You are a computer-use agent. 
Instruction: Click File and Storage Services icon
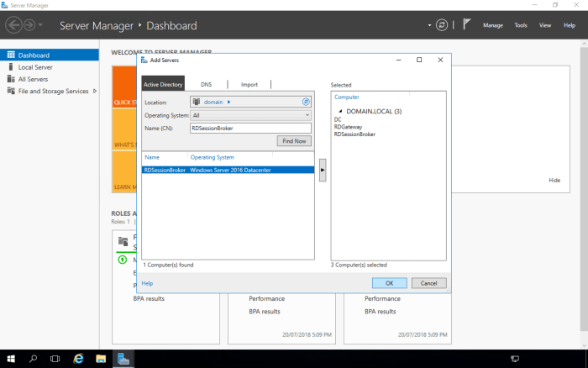(x=11, y=91)
